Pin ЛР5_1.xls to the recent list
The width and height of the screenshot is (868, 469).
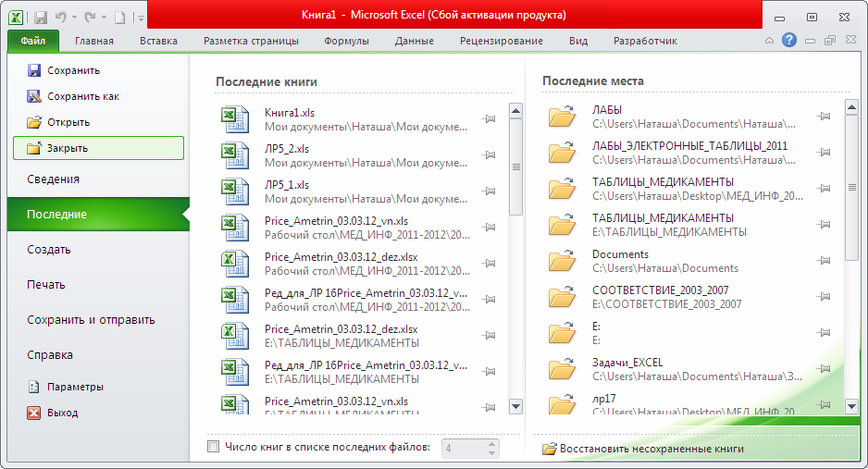click(x=489, y=191)
